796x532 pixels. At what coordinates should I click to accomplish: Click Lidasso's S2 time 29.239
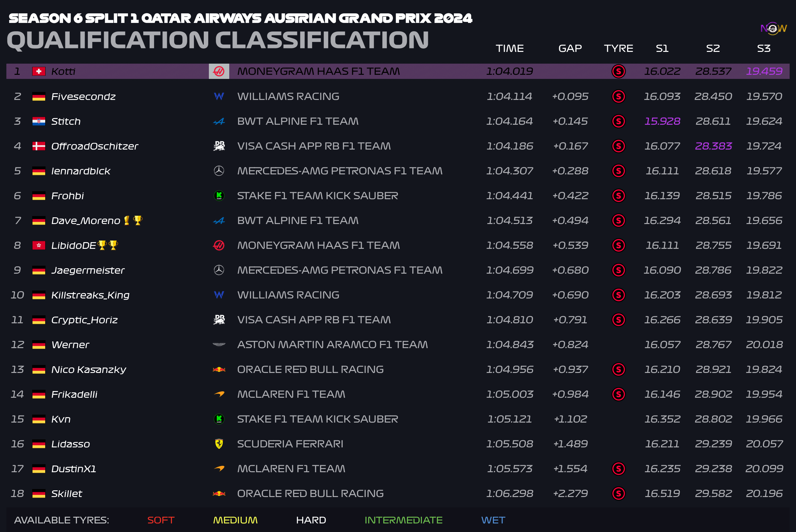713,444
